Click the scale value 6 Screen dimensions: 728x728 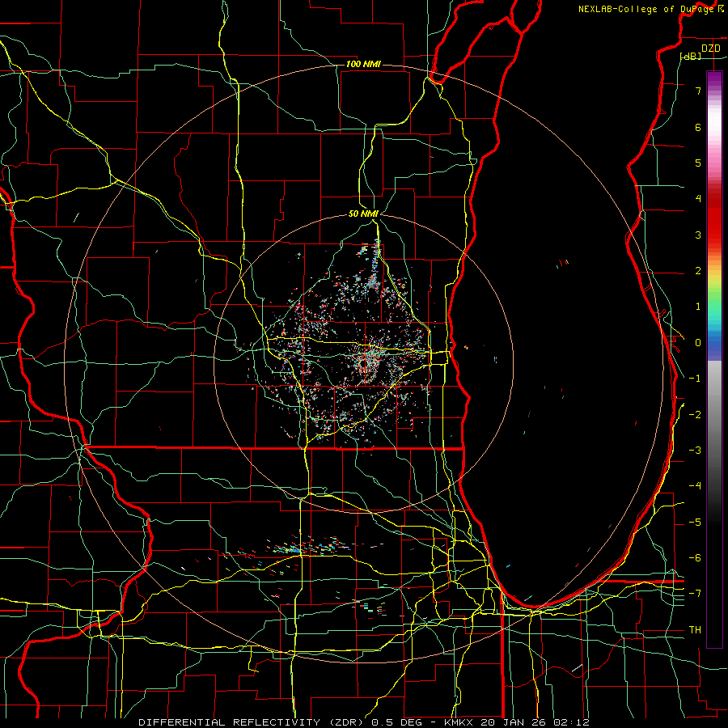[698, 127]
